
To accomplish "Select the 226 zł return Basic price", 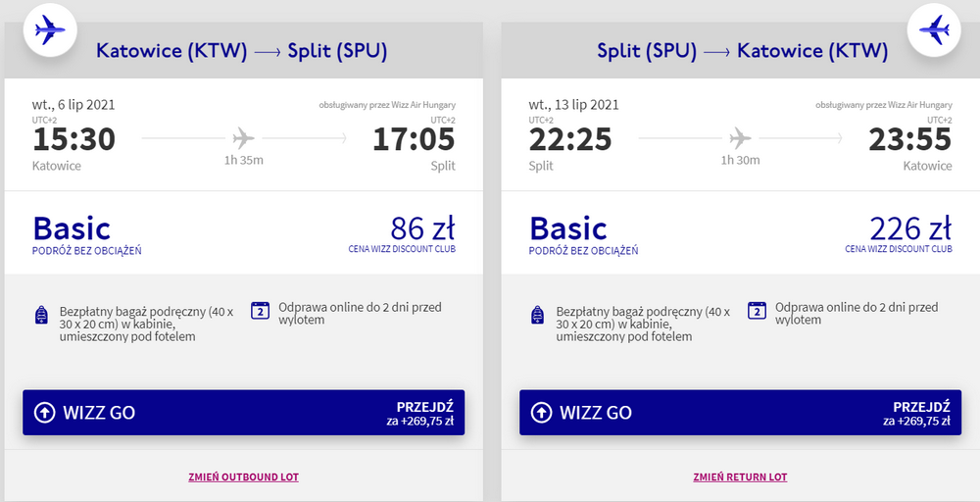I will 909,228.
